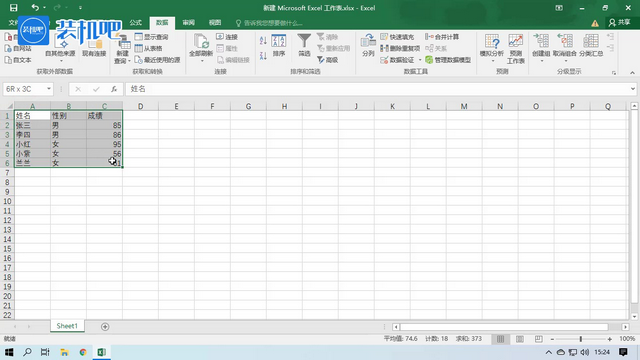640x360 pixels.
Task: Open the Windows Start menu
Action: [9, 352]
